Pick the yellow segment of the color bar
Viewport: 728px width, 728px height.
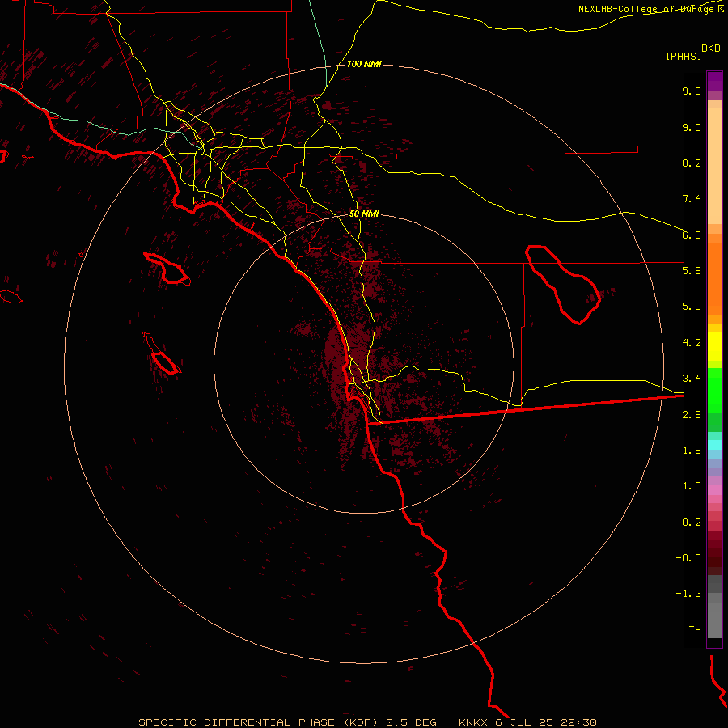coord(714,346)
